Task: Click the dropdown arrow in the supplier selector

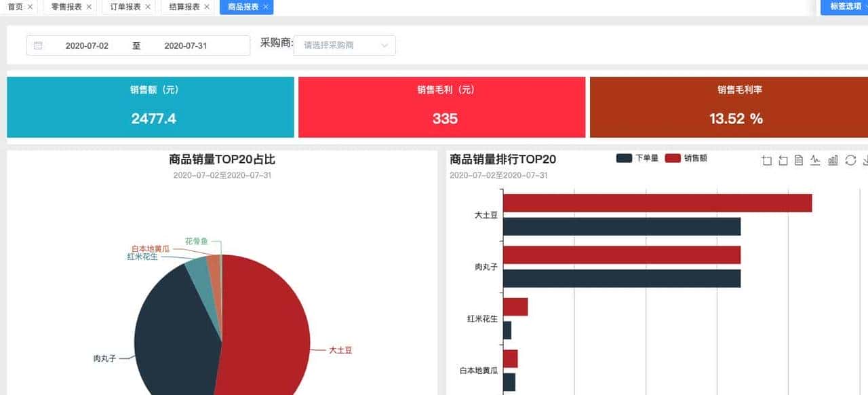Action: (x=387, y=45)
